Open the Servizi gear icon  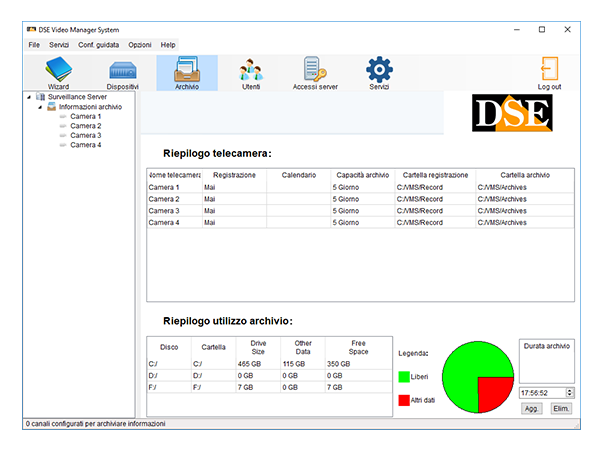pos(379,72)
